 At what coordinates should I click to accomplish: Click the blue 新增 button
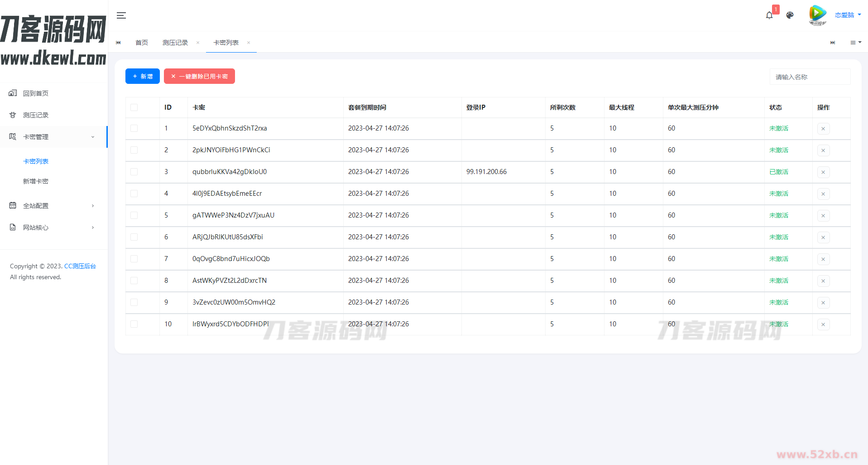tap(143, 76)
